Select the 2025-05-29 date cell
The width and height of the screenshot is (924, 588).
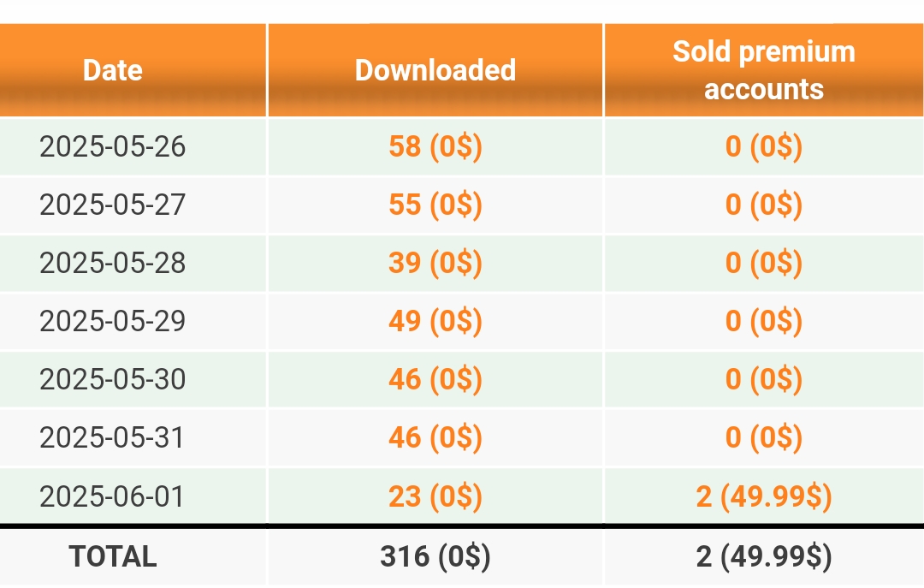click(113, 321)
